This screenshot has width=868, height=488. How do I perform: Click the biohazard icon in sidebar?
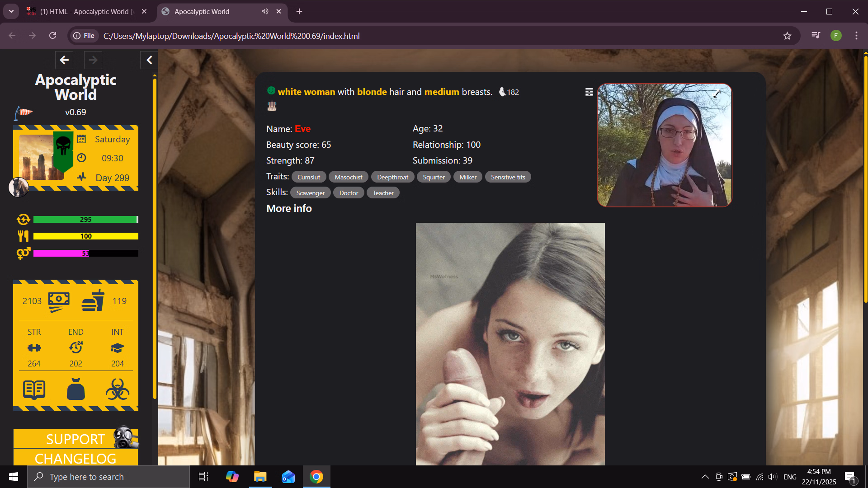(x=118, y=389)
